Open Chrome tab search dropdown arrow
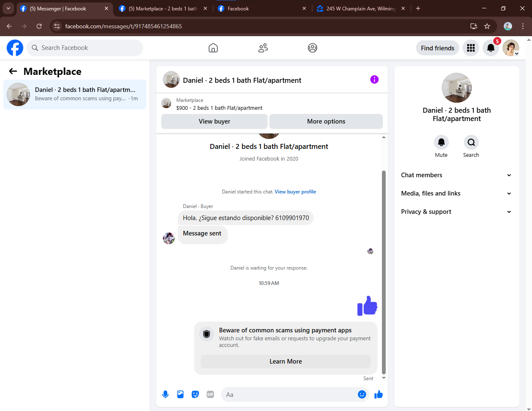 8,8
